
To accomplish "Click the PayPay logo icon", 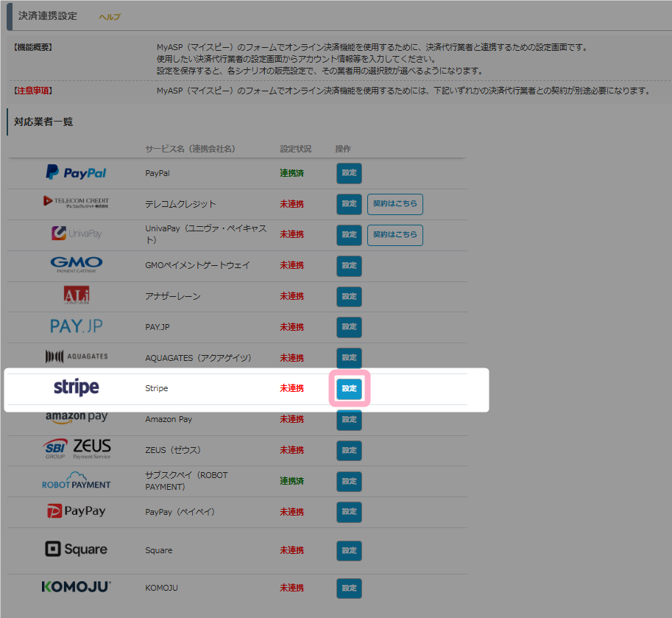I will point(76,511).
